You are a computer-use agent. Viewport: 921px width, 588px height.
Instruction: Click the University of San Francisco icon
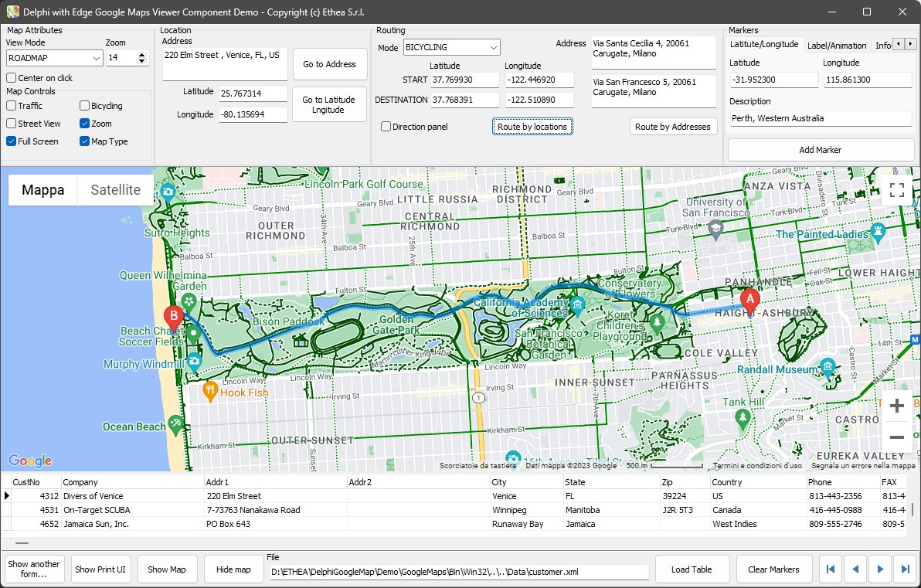tap(715, 229)
